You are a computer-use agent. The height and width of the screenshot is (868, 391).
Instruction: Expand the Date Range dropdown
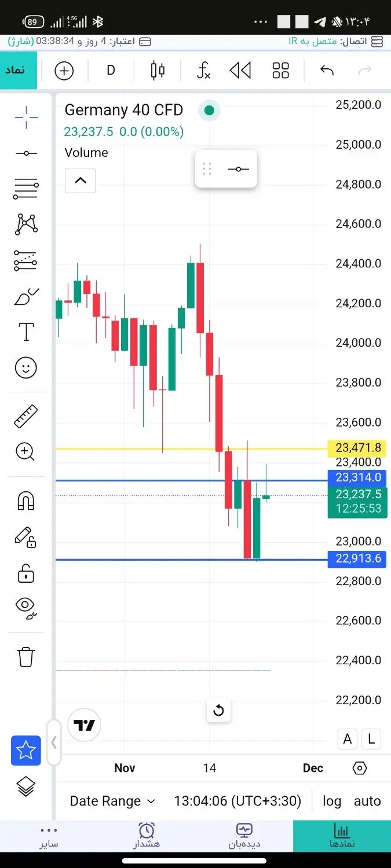pos(112,801)
